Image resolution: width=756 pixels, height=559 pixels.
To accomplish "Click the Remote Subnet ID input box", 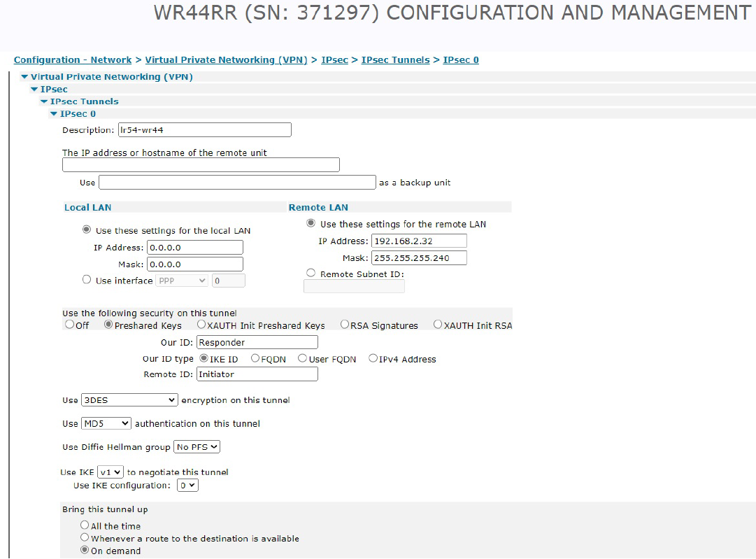I will [x=354, y=286].
